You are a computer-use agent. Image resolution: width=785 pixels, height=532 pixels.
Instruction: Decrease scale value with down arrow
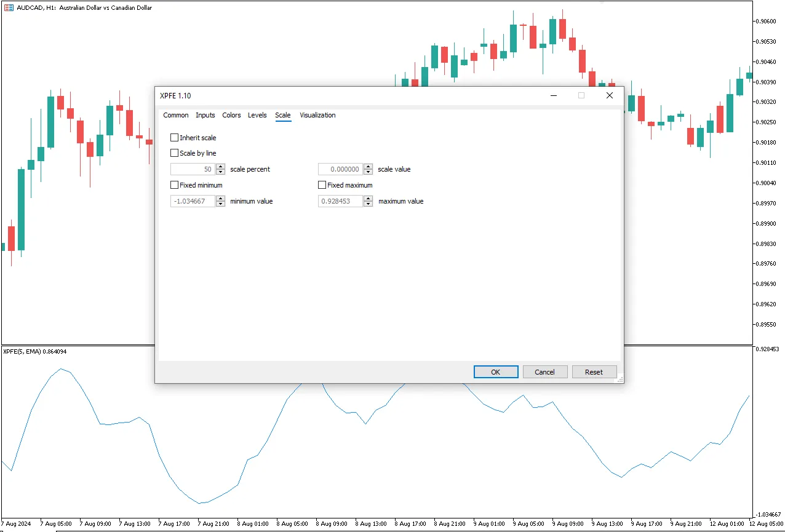369,172
